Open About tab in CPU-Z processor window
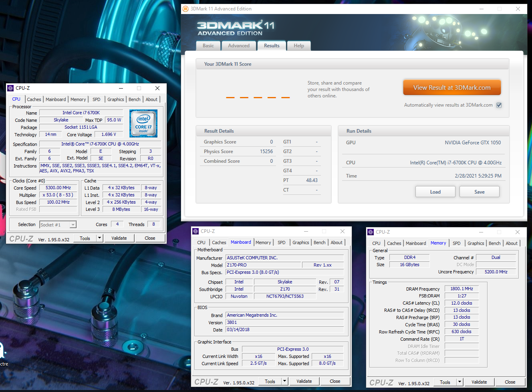Viewport: 532px width, 392px height. coord(151,99)
